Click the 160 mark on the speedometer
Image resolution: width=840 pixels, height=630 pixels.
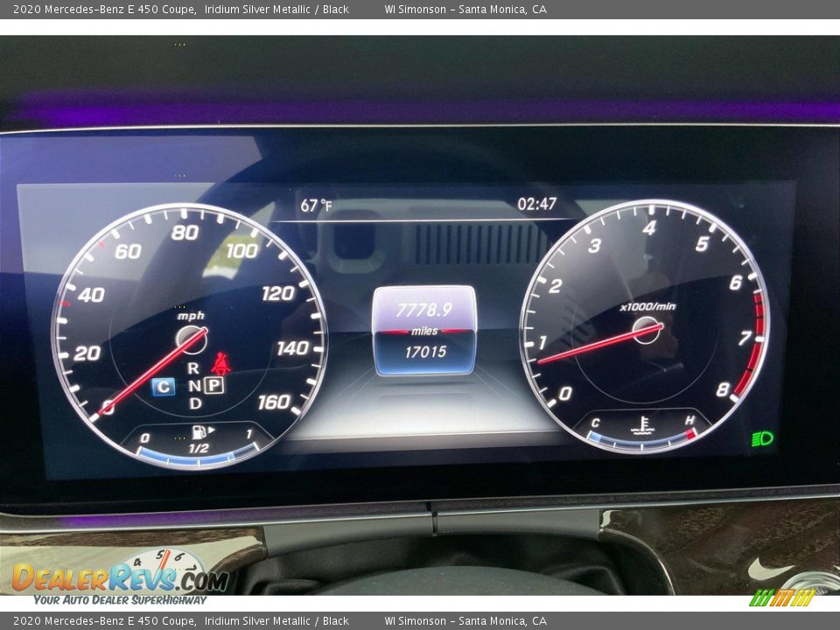coord(274,402)
